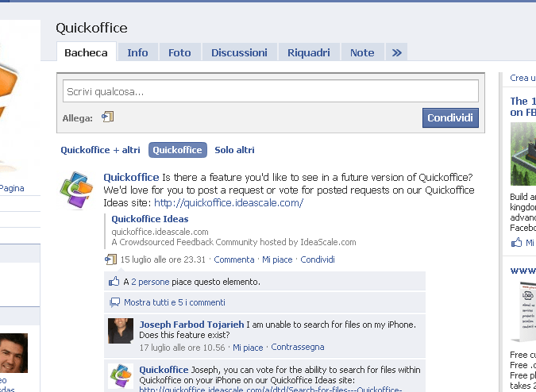Open the Bacheca tab

(x=86, y=52)
